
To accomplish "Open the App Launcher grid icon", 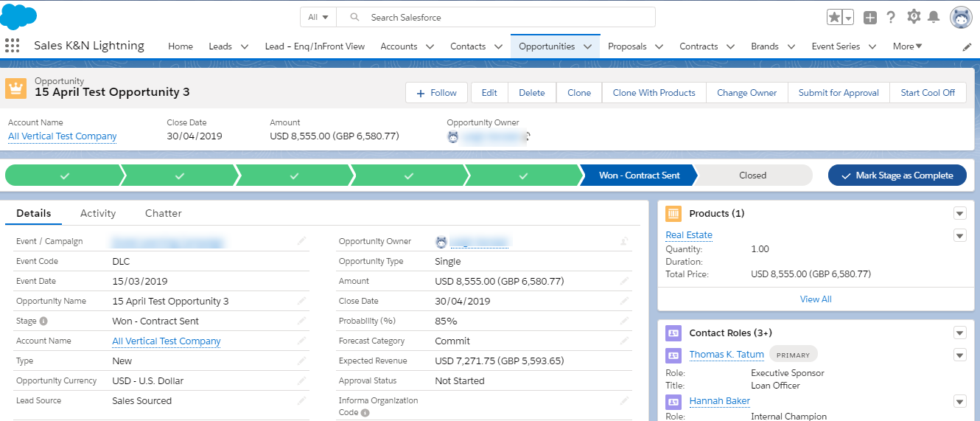I will [13, 46].
